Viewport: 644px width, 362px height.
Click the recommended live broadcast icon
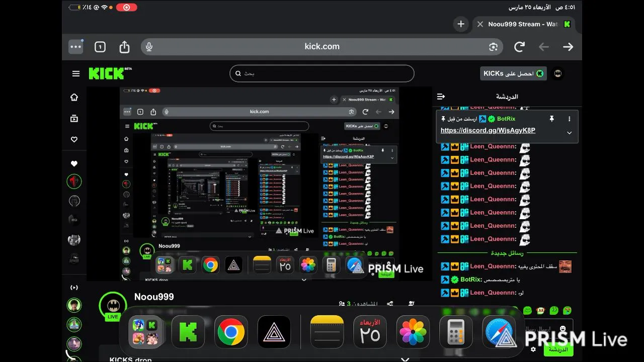74,288
